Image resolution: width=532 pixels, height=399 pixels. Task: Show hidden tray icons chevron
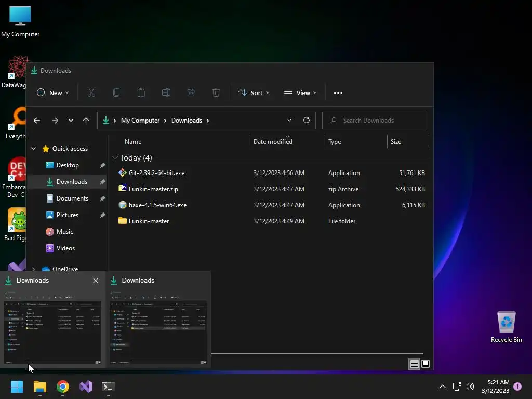pyautogui.click(x=443, y=387)
